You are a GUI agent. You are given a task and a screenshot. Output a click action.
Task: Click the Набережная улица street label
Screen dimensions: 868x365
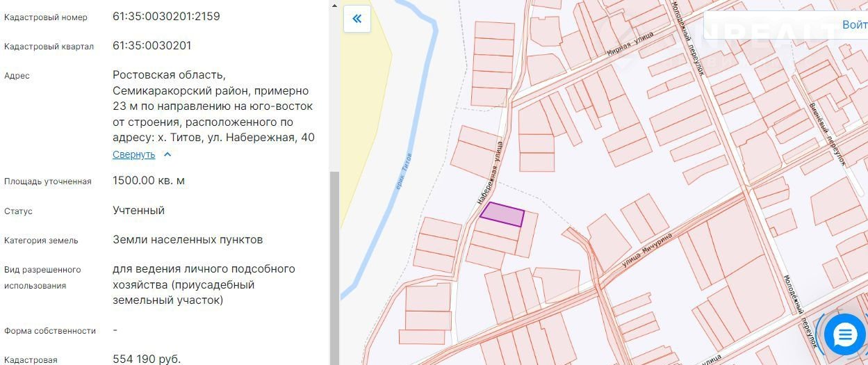coord(489,171)
